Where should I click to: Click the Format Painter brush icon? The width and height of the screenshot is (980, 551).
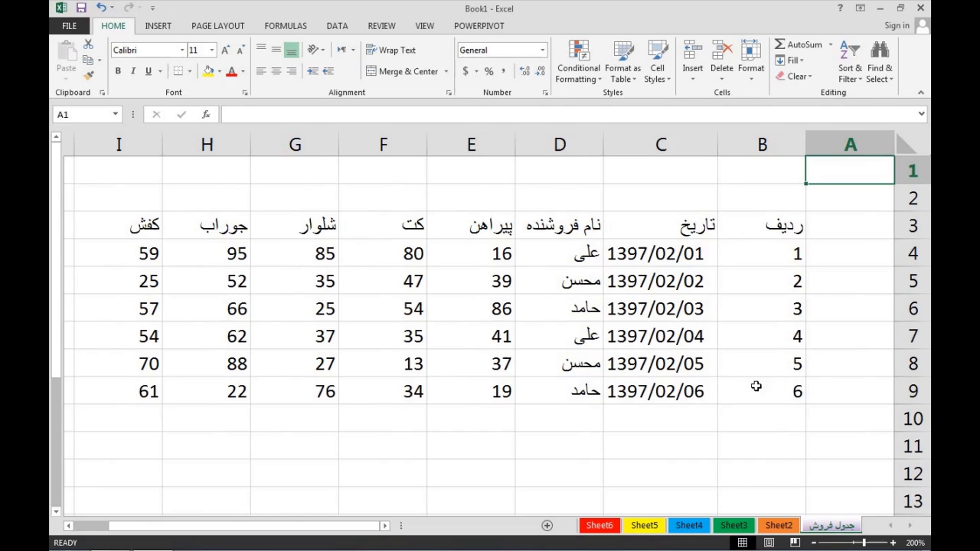[88, 76]
